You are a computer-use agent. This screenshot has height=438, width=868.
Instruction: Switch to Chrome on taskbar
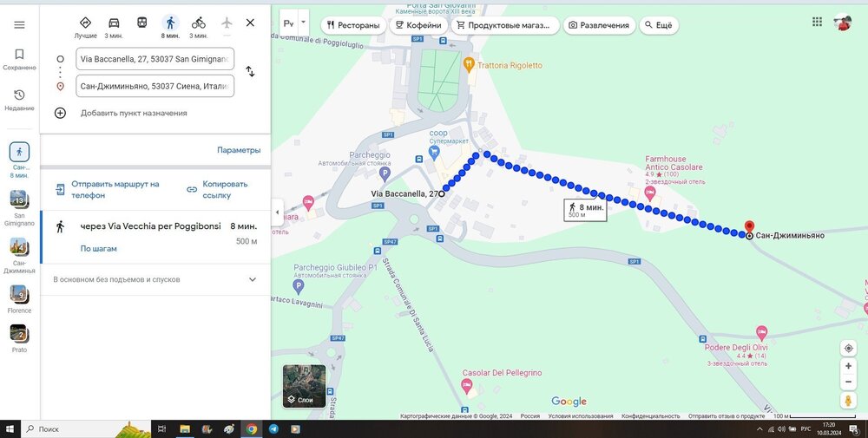coord(252,428)
